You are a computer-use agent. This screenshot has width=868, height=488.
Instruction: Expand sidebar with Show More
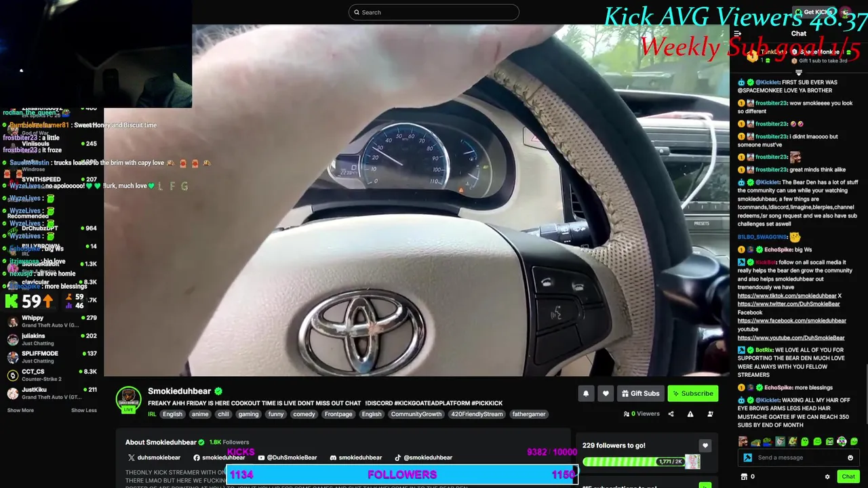[20, 410]
